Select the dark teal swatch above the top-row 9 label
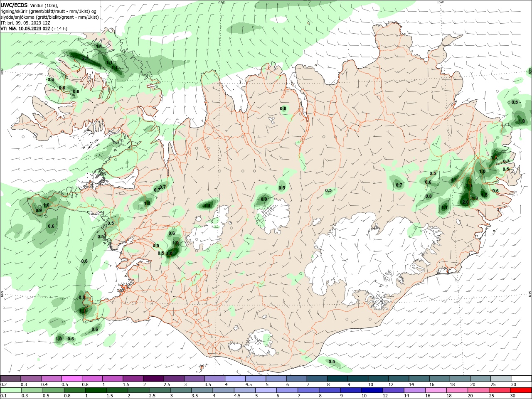The width and height of the screenshot is (532, 399). 358,379
